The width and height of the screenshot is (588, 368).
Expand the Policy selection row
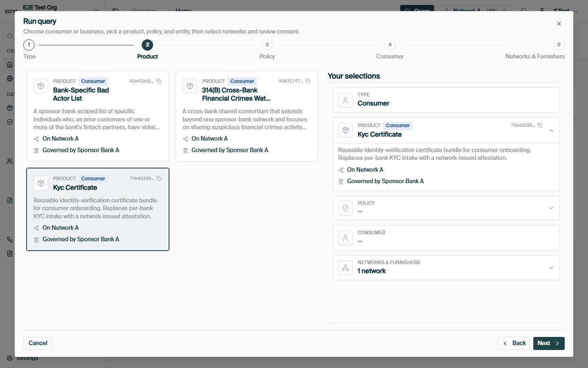551,208
